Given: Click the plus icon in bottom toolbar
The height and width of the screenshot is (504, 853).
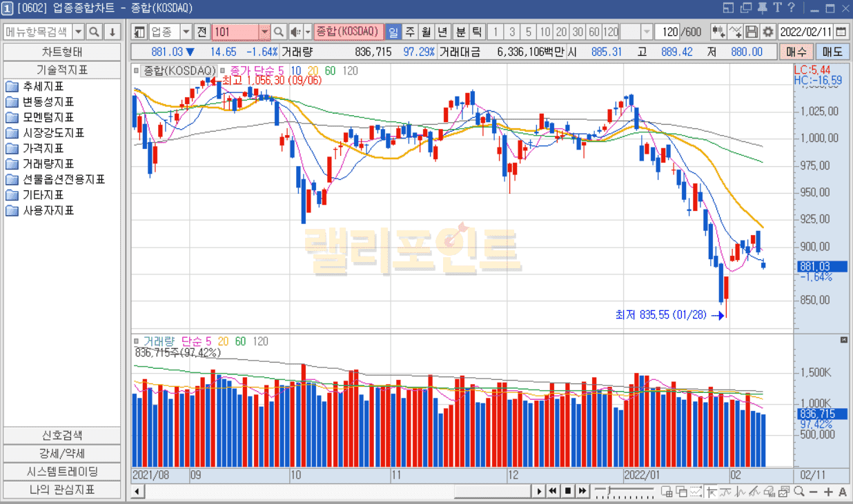Looking at the screenshot, I should [827, 491].
